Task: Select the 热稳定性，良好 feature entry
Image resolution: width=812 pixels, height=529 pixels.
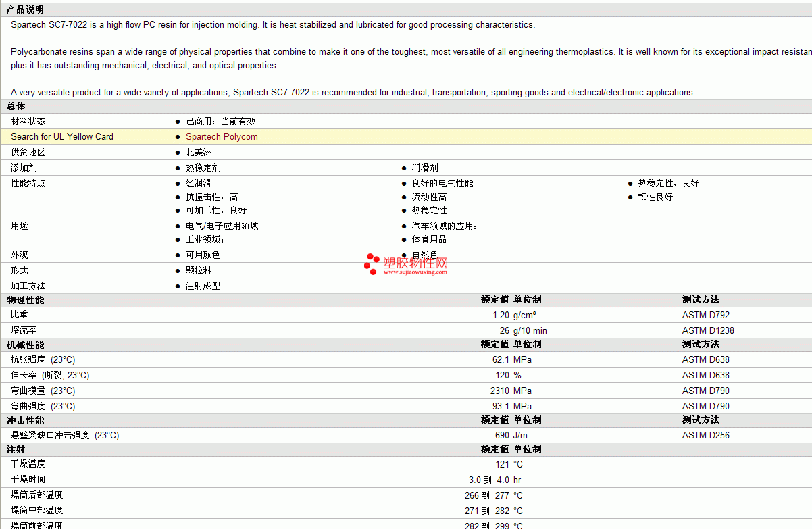Action: pos(669,183)
